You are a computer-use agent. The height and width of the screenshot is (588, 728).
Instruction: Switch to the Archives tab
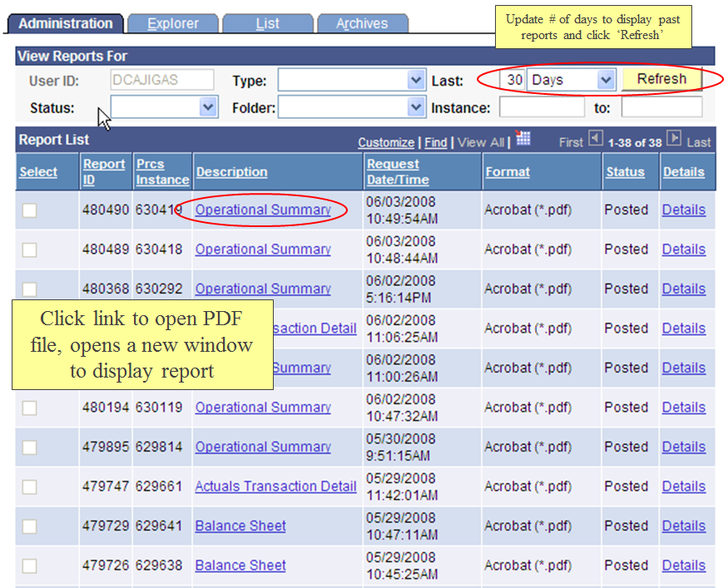(362, 23)
